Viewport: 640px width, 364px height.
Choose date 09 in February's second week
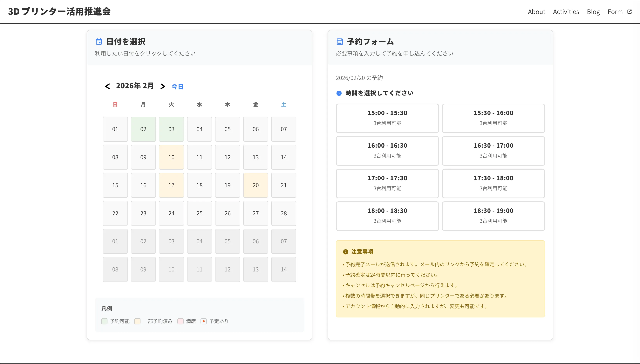pos(143,157)
